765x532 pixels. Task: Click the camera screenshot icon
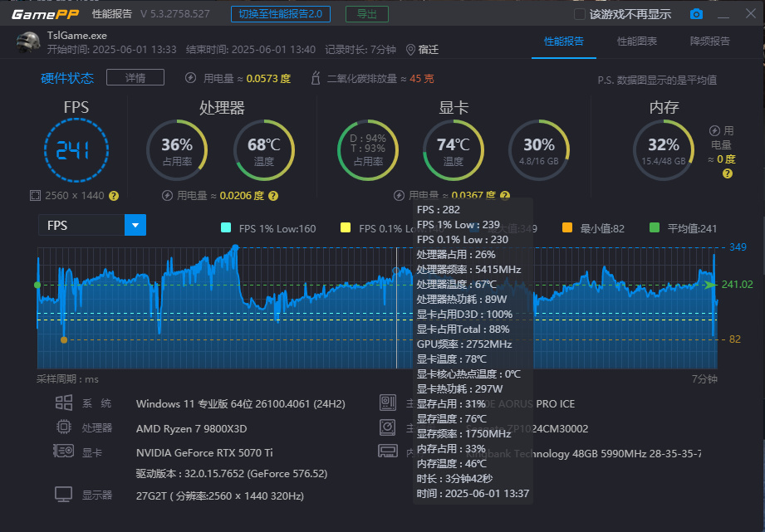(696, 14)
